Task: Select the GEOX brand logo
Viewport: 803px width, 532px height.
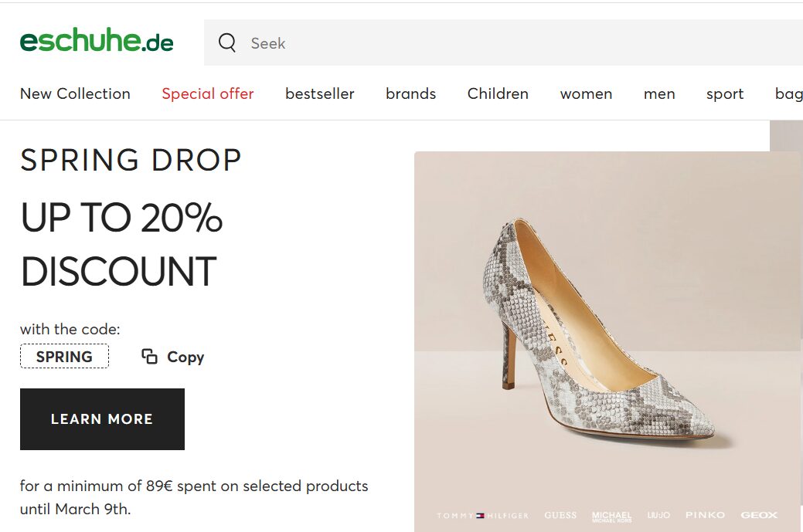Action: point(759,515)
